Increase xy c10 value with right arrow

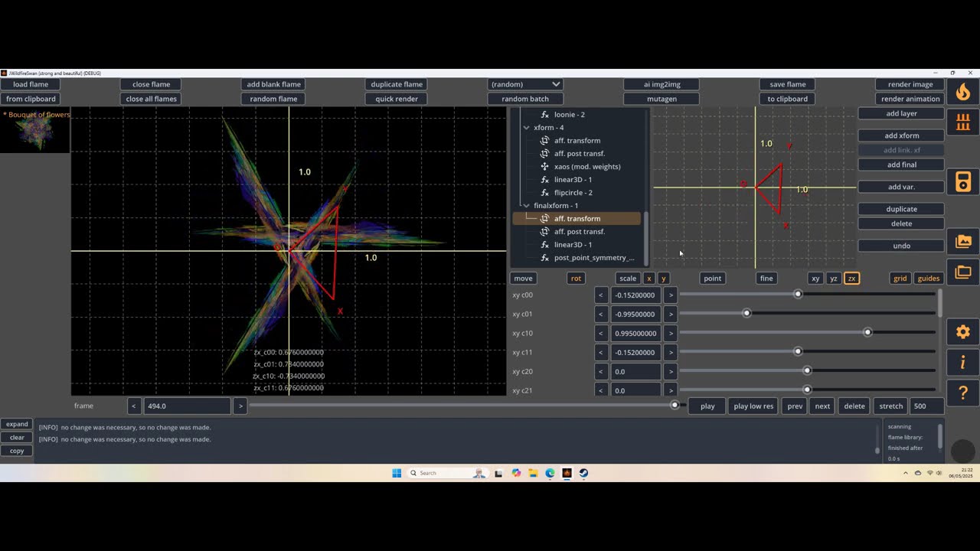tap(671, 334)
